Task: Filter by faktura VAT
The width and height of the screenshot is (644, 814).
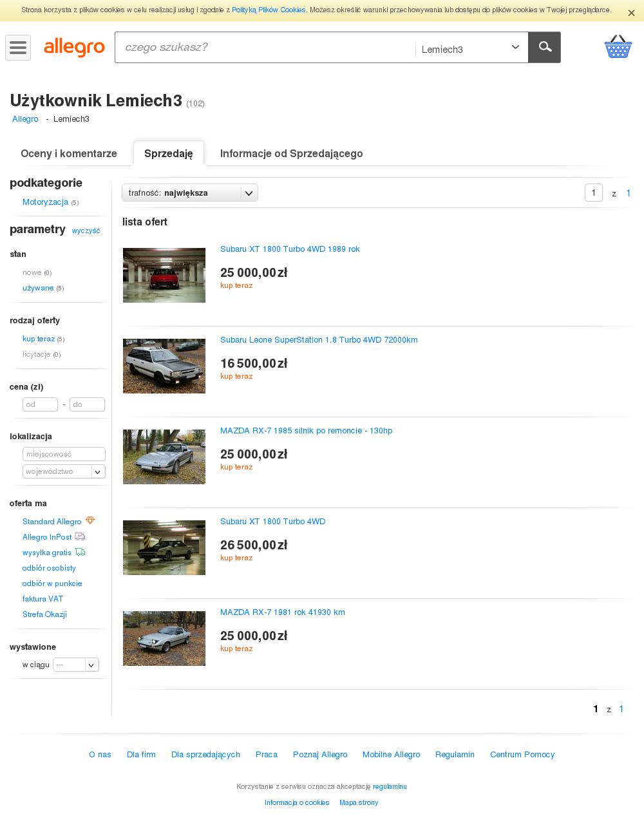Action: click(x=43, y=599)
